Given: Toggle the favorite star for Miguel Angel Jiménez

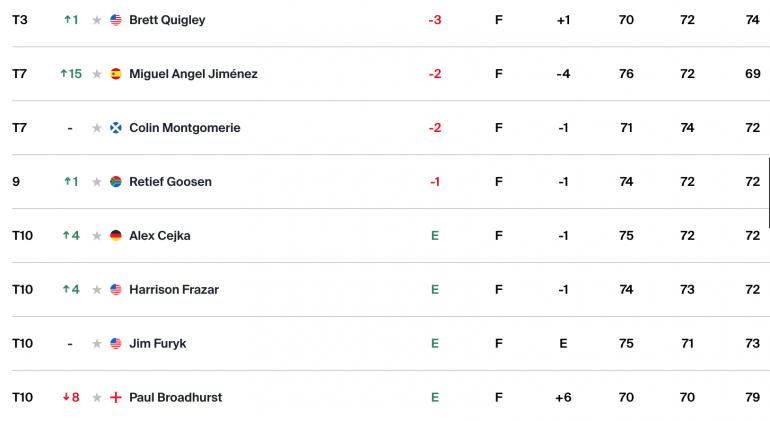Looking at the screenshot, I should pos(97,74).
